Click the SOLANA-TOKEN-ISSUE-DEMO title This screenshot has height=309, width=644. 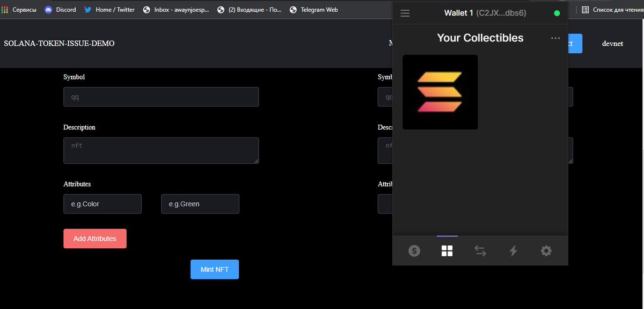click(59, 44)
